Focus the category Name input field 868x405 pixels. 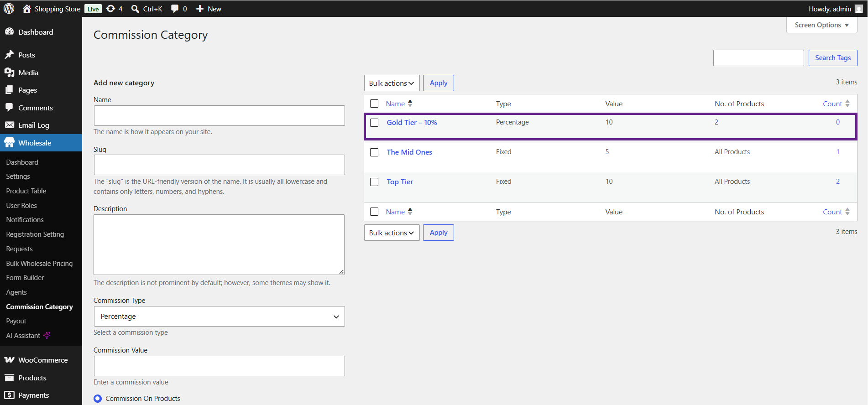click(x=219, y=116)
